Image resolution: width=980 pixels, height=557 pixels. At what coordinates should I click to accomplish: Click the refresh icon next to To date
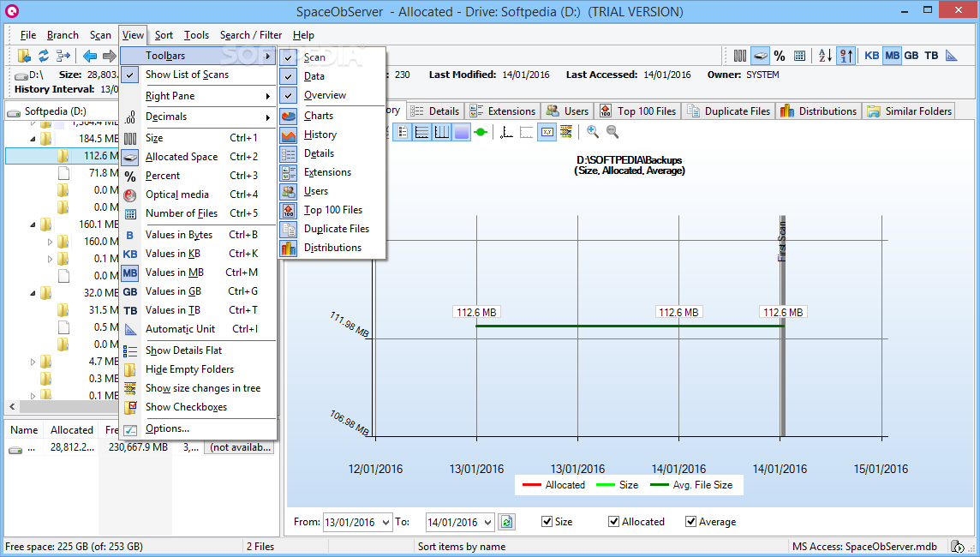pyautogui.click(x=507, y=521)
